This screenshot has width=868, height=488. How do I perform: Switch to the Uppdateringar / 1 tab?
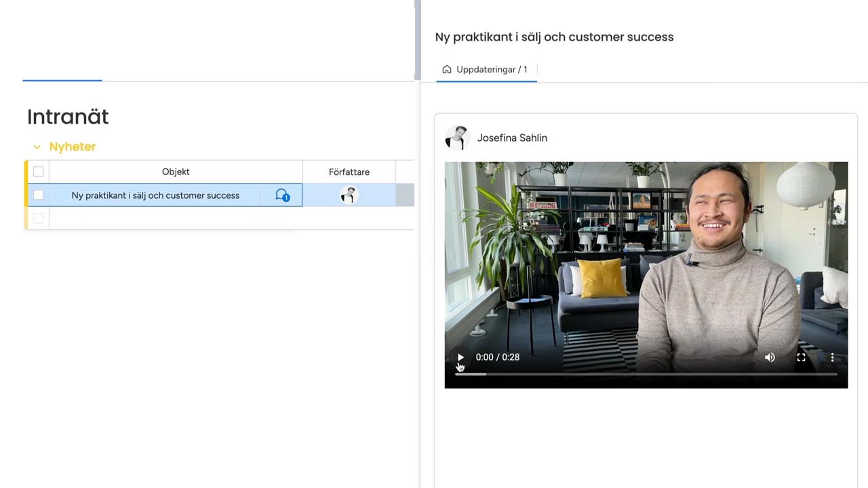coord(491,69)
